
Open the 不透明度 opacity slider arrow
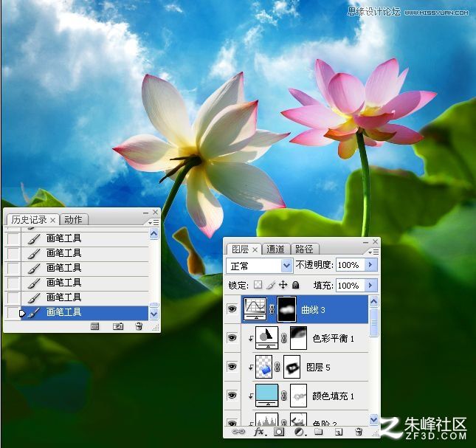click(x=370, y=265)
